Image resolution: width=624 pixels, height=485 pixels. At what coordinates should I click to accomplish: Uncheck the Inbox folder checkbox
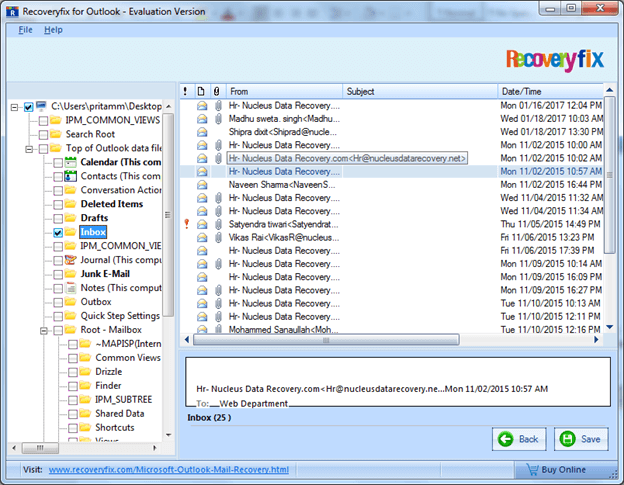[x=58, y=232]
